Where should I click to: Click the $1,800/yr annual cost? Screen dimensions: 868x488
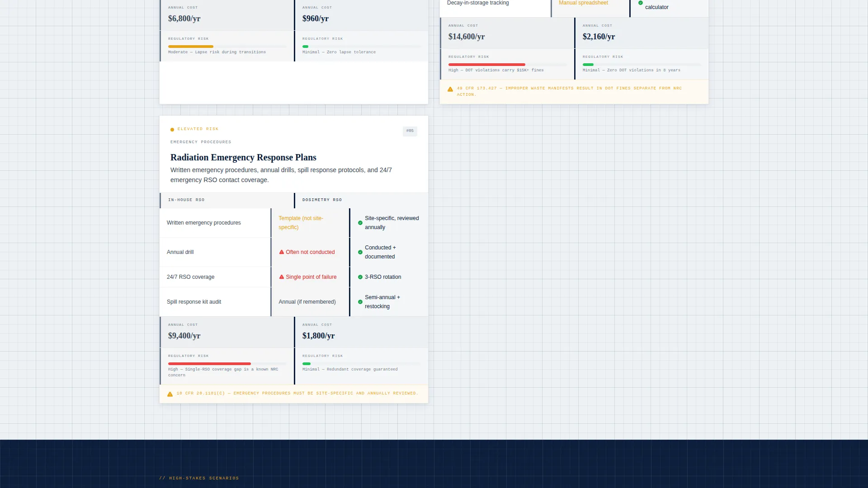(319, 336)
